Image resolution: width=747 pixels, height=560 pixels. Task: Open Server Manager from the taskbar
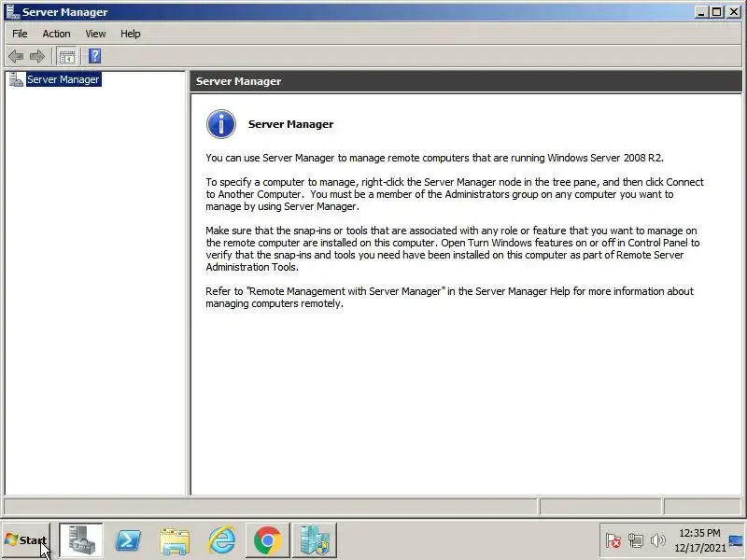(x=80, y=540)
